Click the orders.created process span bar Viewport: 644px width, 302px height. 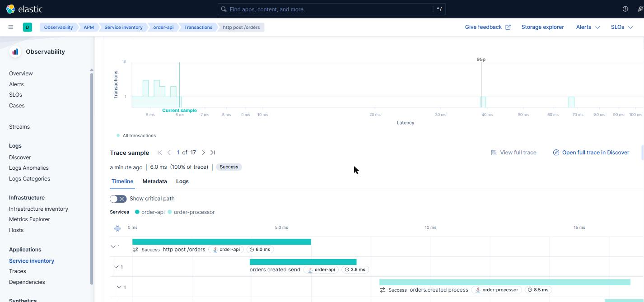coord(505,282)
